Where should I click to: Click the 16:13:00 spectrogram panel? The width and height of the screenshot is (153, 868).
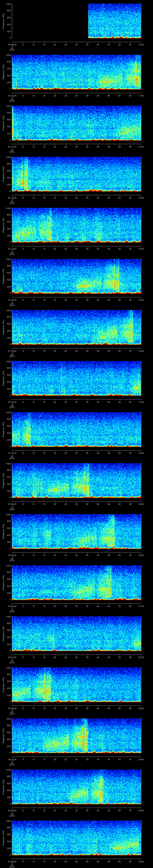(x=76, y=225)
